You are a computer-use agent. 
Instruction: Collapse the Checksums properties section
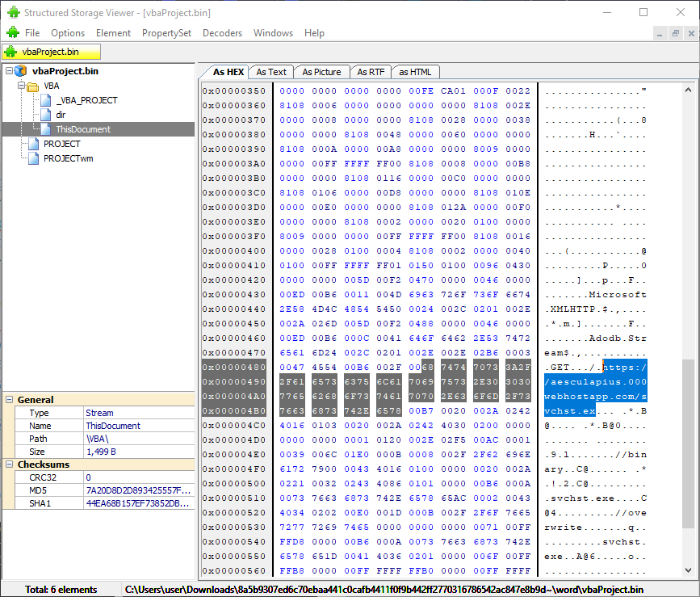coord(9,465)
